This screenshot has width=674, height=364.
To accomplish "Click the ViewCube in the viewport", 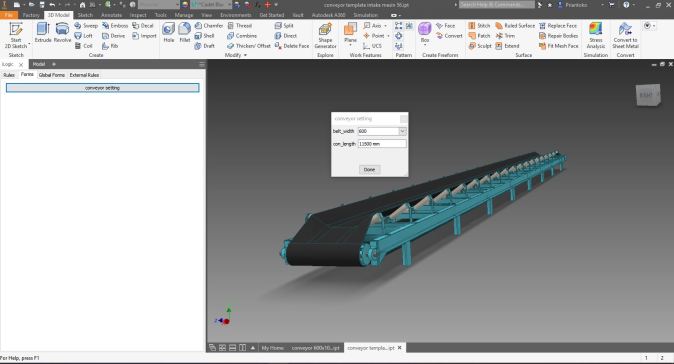I will click(648, 95).
